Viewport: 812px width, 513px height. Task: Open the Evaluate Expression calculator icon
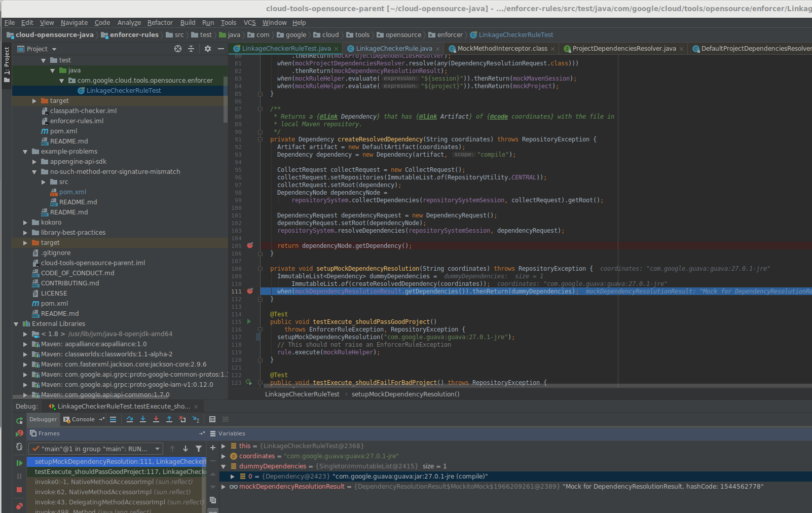(212, 419)
